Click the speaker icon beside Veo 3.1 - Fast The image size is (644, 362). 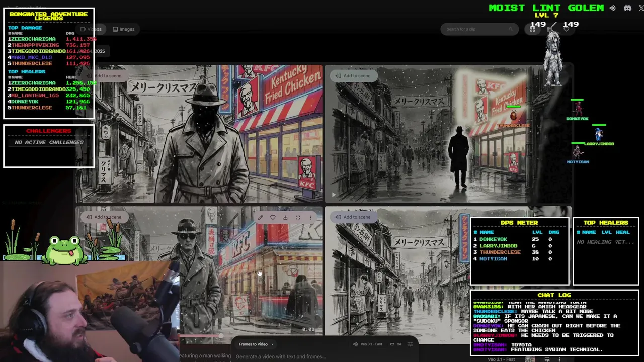pos(356,344)
